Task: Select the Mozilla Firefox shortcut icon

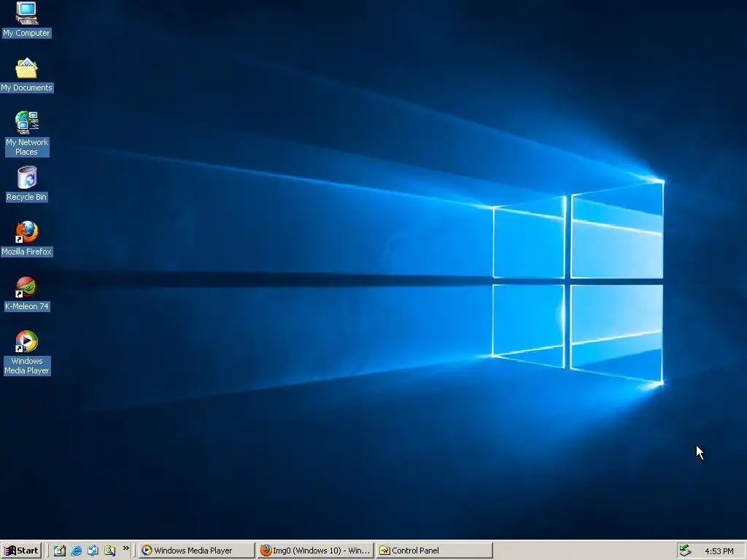Action: [27, 238]
